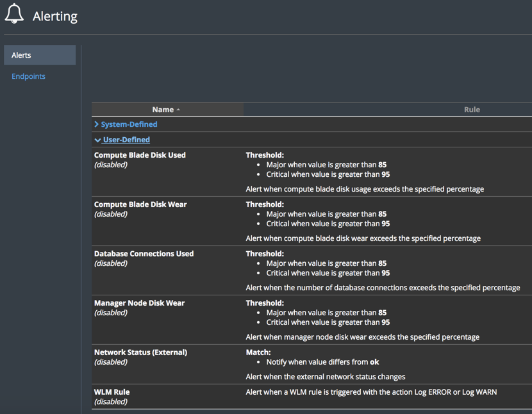Click disabled status under WLM Rule

[110, 402]
